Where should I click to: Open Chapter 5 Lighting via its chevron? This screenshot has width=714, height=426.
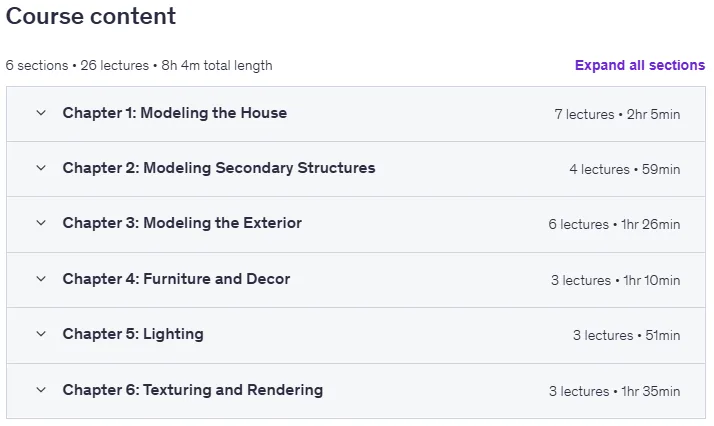point(41,334)
